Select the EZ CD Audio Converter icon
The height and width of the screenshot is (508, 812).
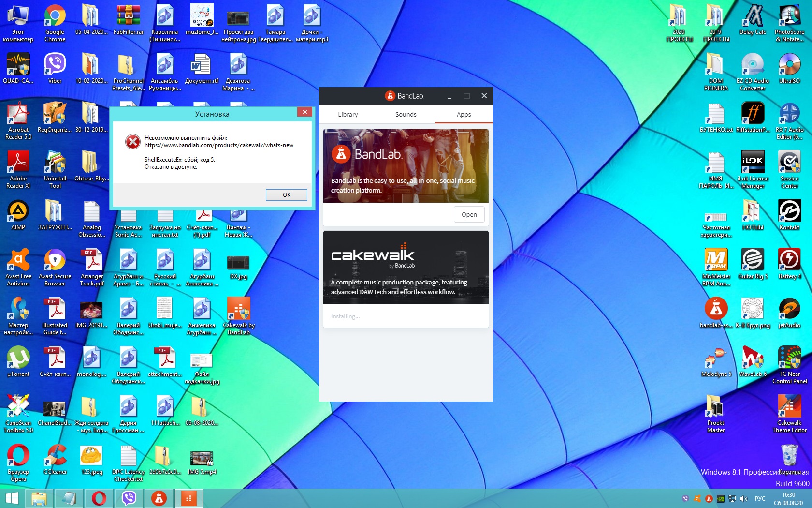[753, 72]
